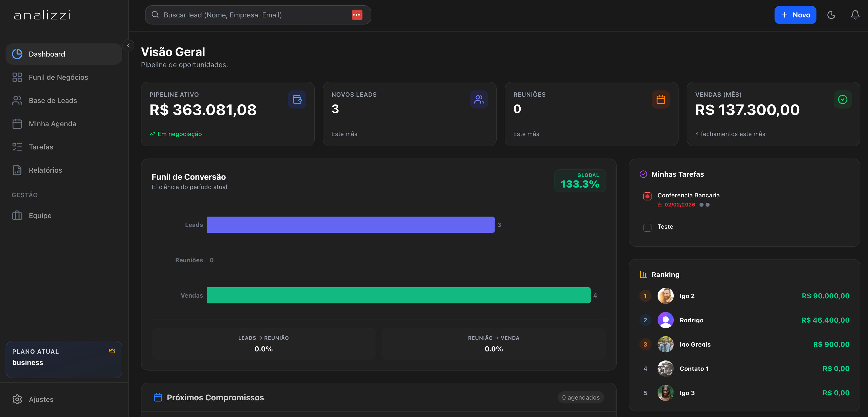This screenshot has width=868, height=417.
Task: Click the R$ 90.000,00 ranking value
Action: (x=826, y=296)
